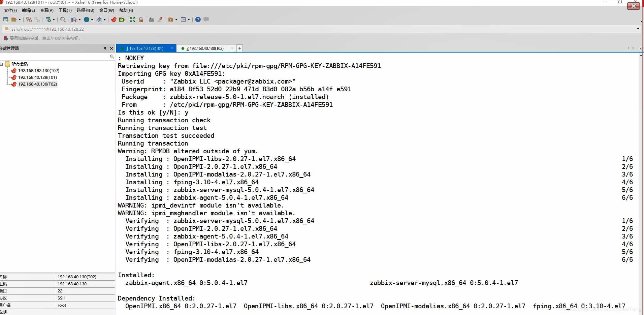644x315 pixels.
Task: Click the New session toolbar icon
Action: [6, 20]
